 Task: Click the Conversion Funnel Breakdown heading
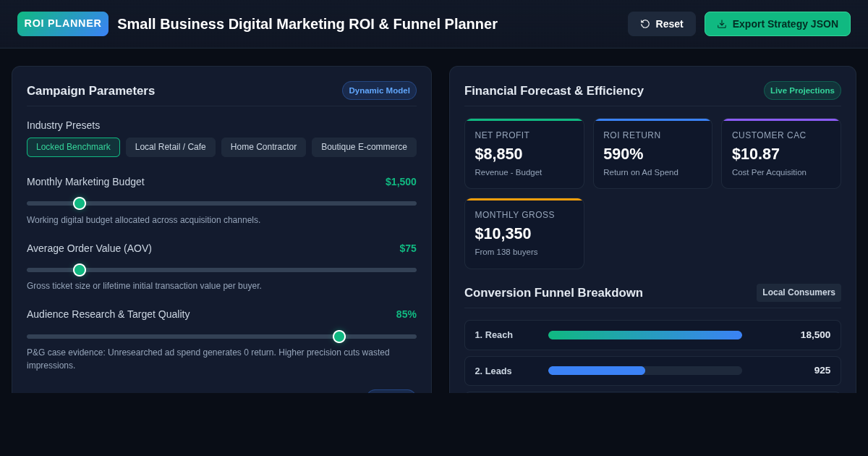pyautogui.click(x=553, y=293)
